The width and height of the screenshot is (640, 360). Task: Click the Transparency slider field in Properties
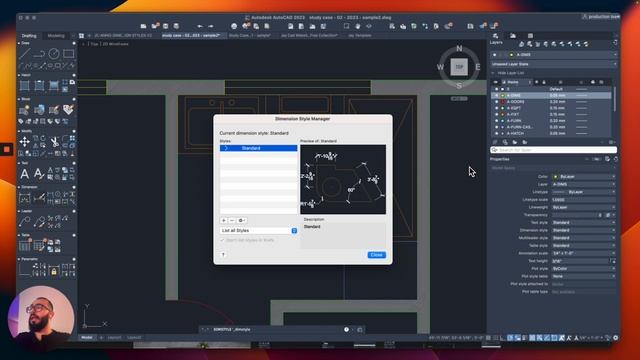(x=575, y=215)
